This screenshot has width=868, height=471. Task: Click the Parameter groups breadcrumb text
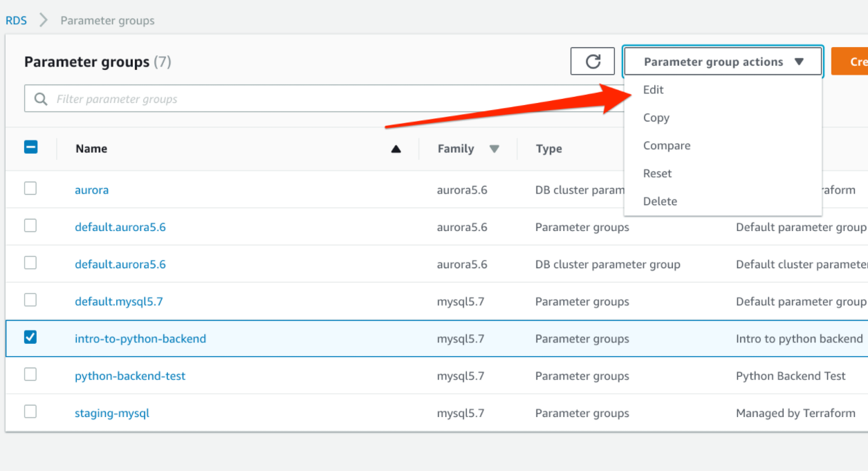click(x=107, y=20)
